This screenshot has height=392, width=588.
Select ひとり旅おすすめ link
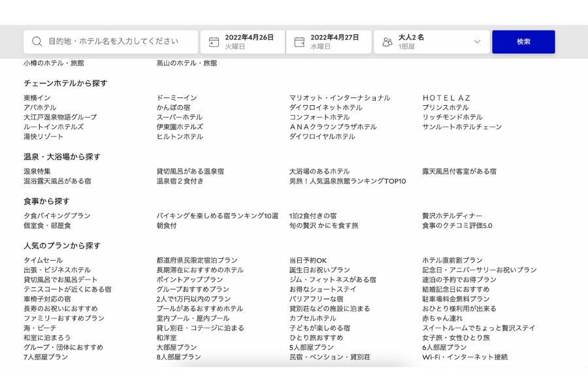click(316, 338)
